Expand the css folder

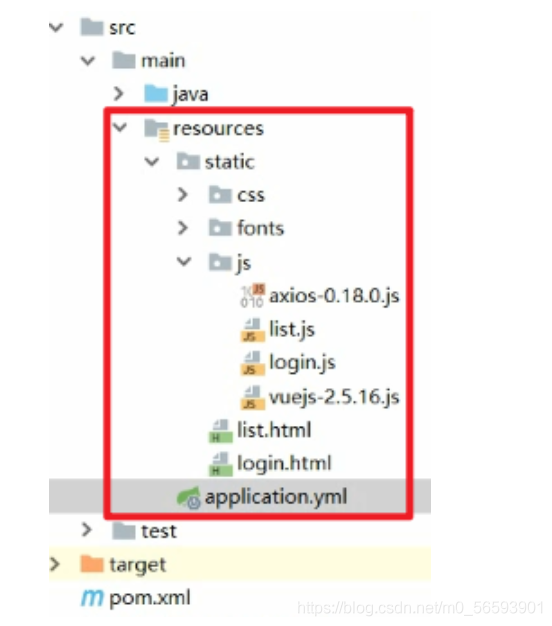[x=182, y=195]
